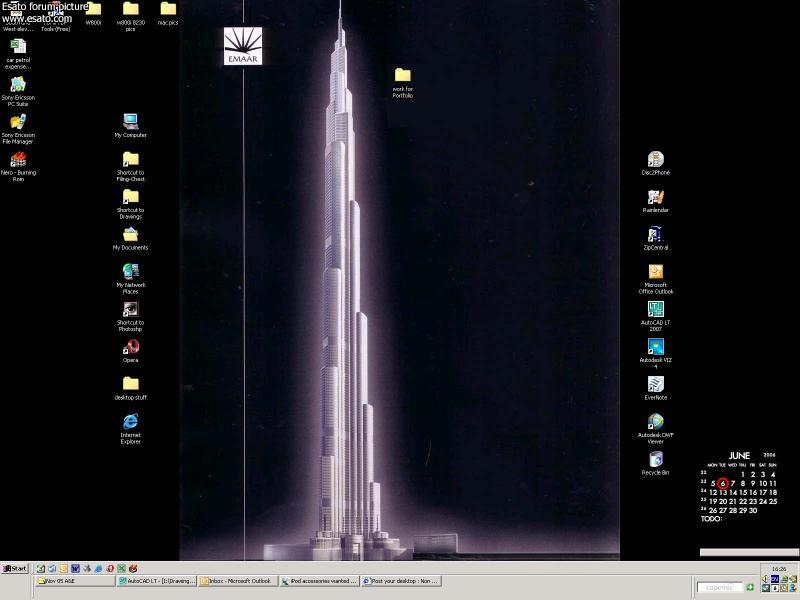Click the Word icon in quick launch

coord(76,568)
